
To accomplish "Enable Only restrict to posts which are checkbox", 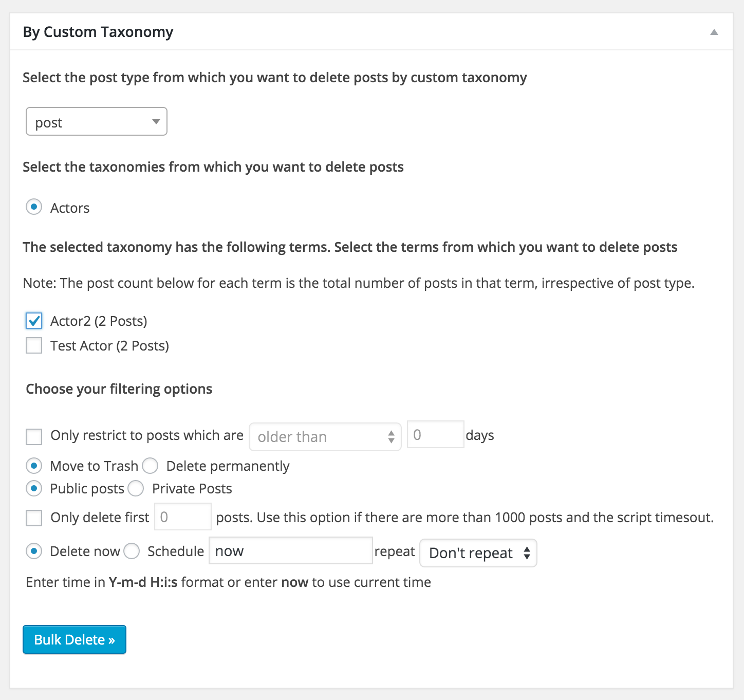I will point(34,437).
